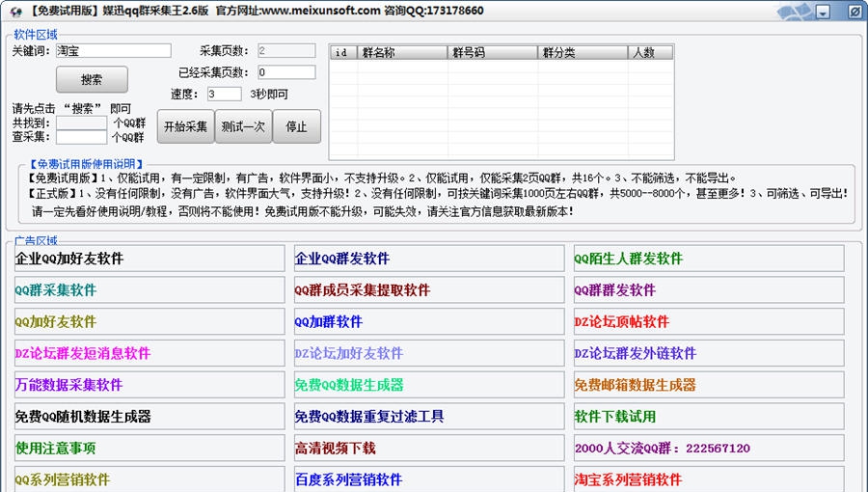Click the 搜索 search button

pyautogui.click(x=92, y=80)
